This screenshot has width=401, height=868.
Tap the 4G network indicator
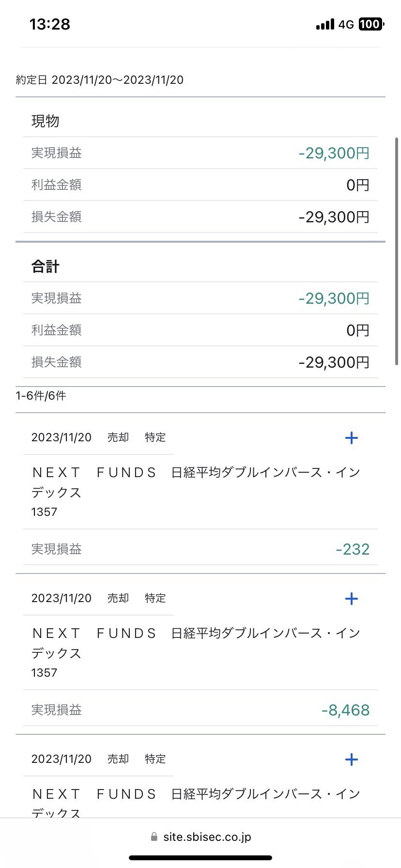346,24
